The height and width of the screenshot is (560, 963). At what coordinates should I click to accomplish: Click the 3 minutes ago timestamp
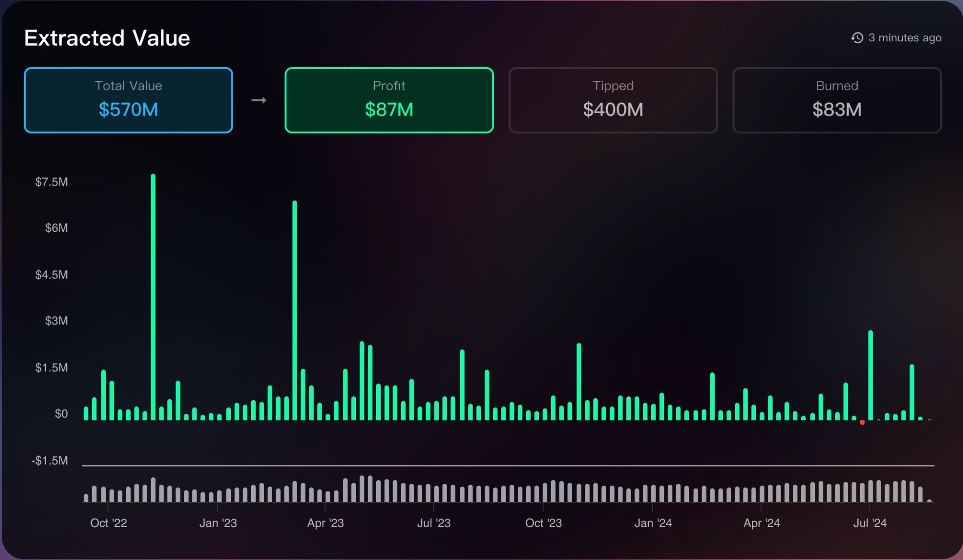[x=904, y=38]
